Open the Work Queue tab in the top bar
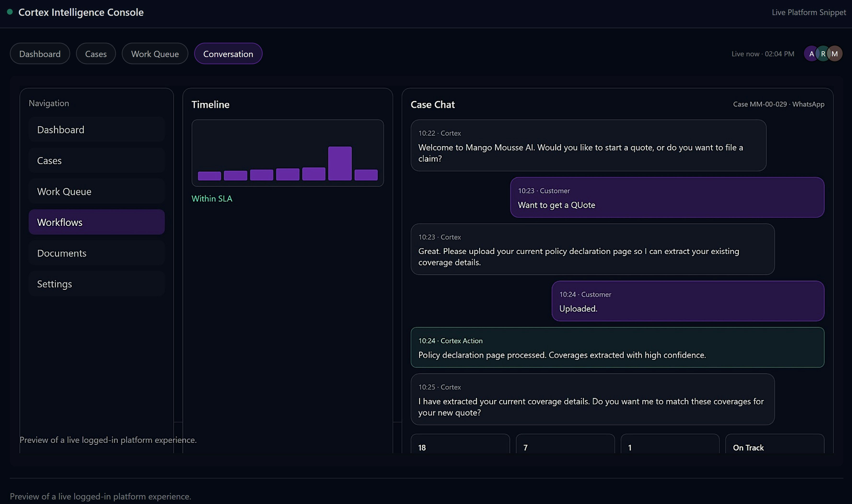Screen dimensions: 852x504 point(155,53)
